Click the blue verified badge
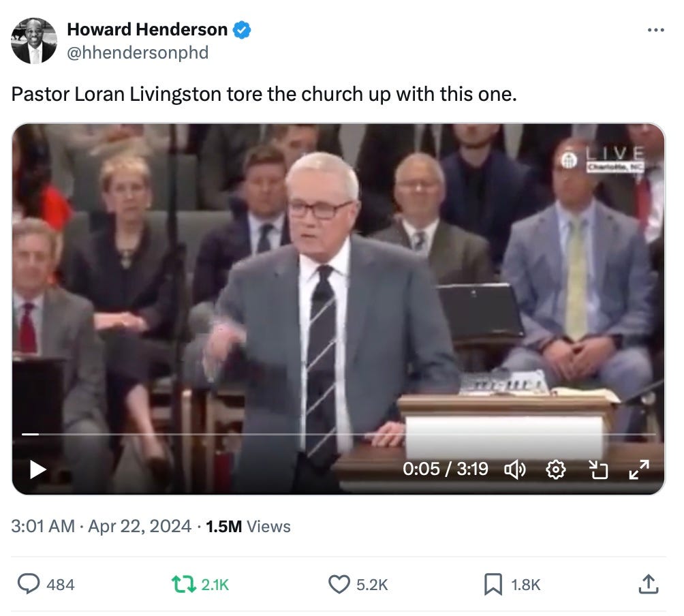The width and height of the screenshot is (684, 616). click(x=242, y=30)
